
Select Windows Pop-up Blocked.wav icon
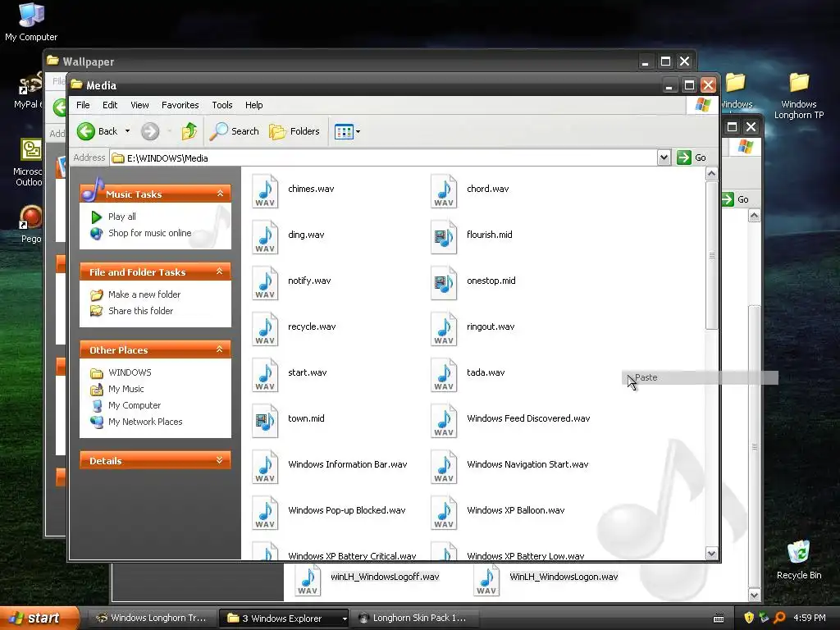(265, 514)
